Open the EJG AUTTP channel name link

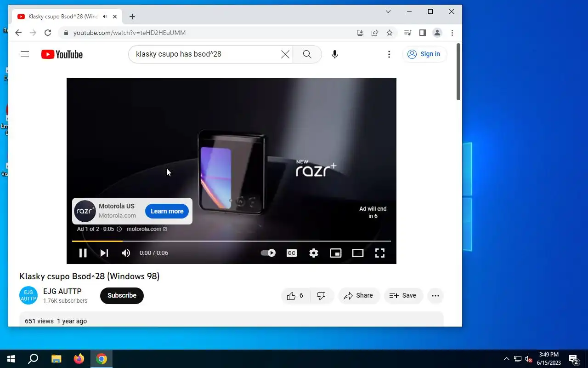[62, 291]
